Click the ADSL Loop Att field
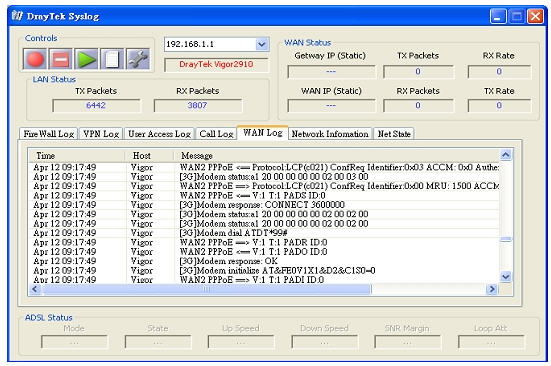 [491, 342]
